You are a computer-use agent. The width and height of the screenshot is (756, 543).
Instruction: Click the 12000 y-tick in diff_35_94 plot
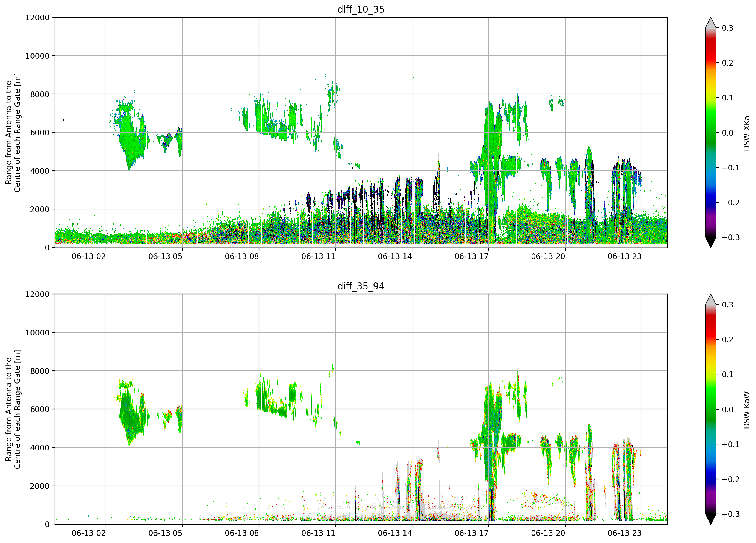(x=37, y=295)
